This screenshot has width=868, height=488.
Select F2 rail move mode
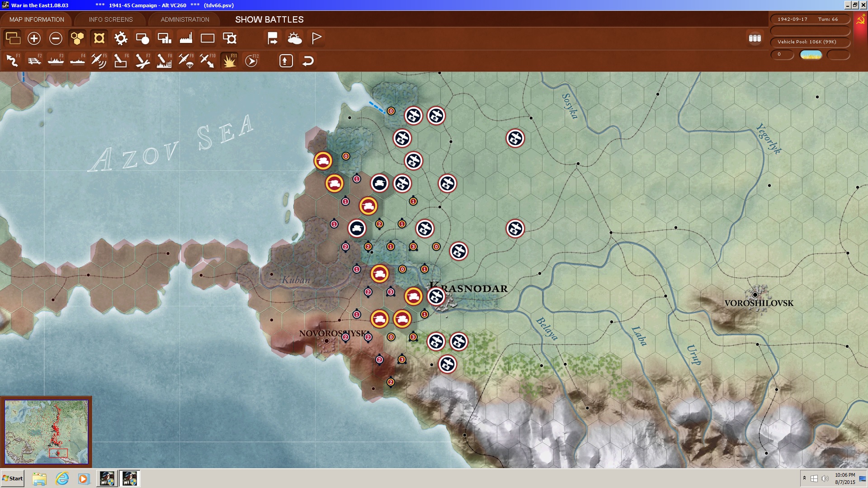click(34, 61)
